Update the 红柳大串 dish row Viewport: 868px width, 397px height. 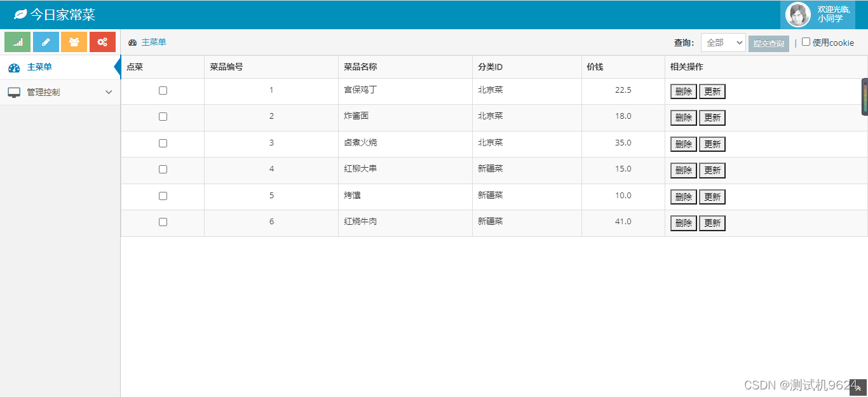coord(712,170)
